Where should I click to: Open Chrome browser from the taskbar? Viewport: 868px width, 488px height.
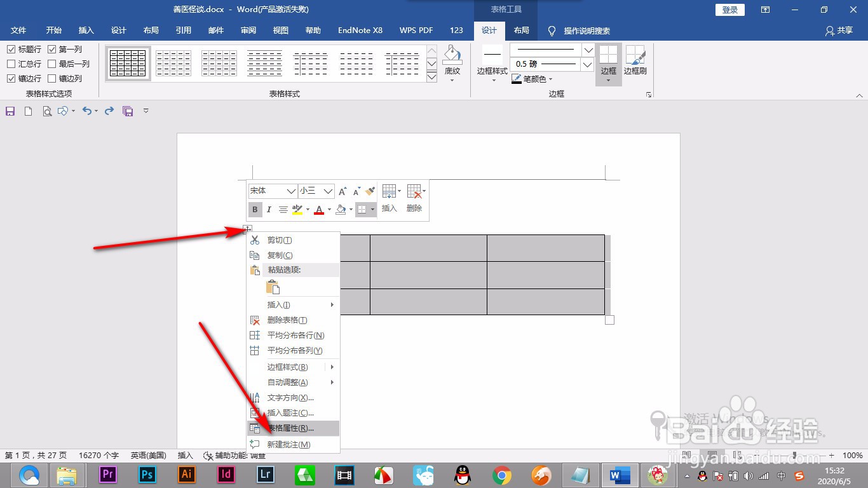coord(502,475)
